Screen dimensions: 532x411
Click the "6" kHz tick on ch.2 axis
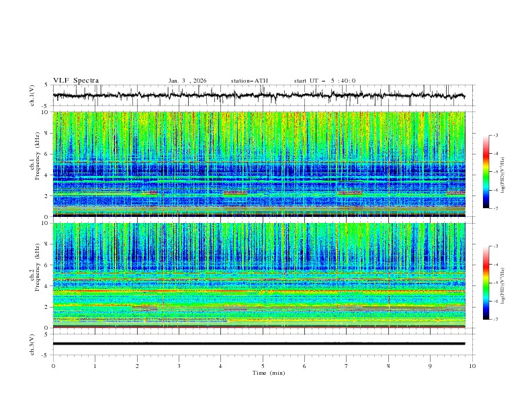(x=47, y=265)
